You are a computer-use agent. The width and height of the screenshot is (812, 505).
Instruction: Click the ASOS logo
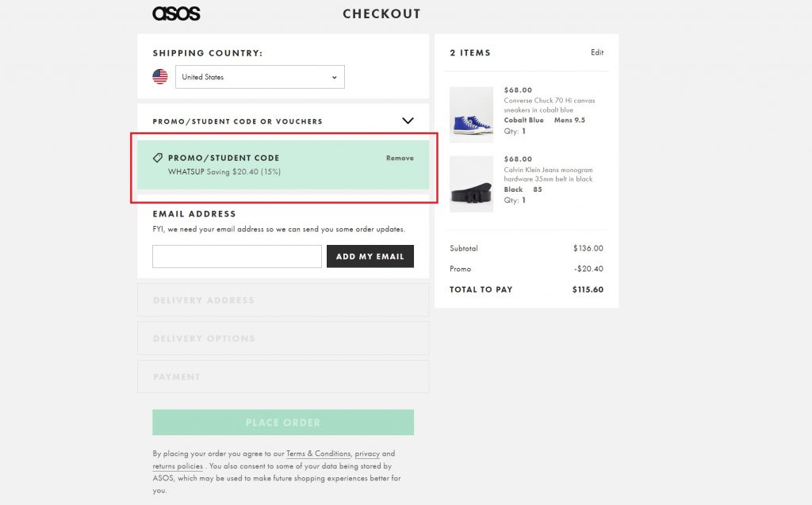coord(176,13)
